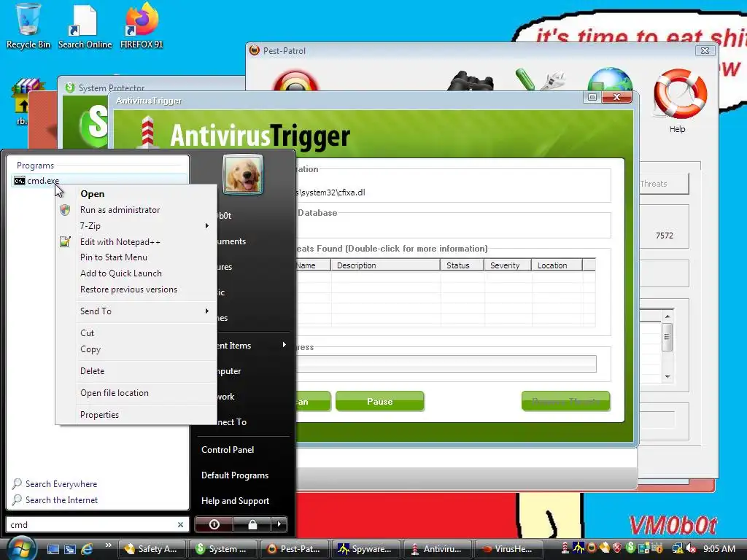Click the Help lifebuoy icon in Pest-Patrol
Screen dimensions: 747x560
(680, 94)
